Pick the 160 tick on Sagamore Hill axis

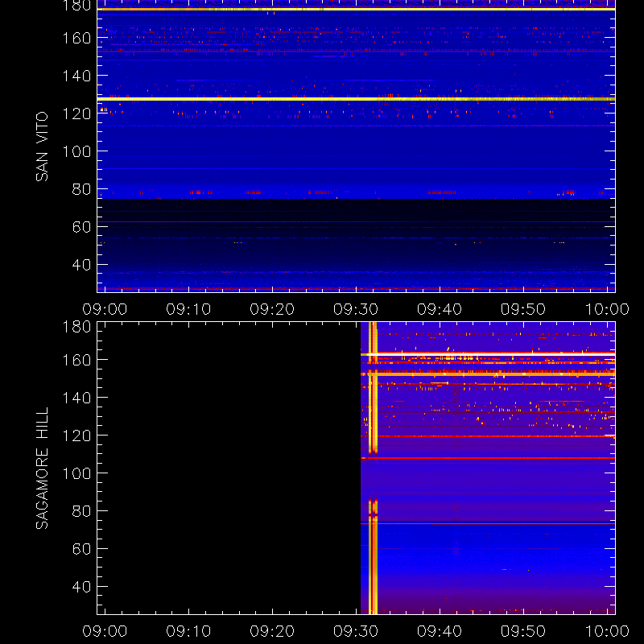click(x=76, y=360)
